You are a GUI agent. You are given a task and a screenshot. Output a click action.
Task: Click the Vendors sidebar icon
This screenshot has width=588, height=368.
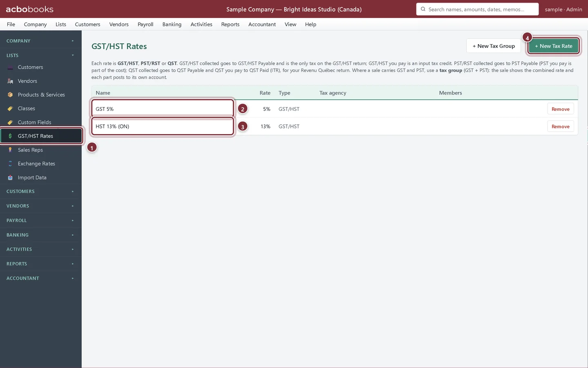[10, 81]
